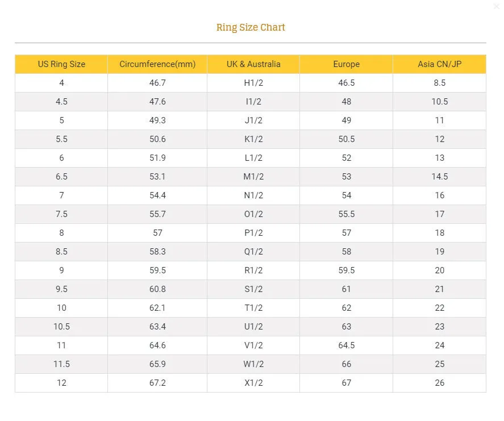The height and width of the screenshot is (421, 504).
Task: Select UK size J1/2 cell
Action: click(x=253, y=120)
